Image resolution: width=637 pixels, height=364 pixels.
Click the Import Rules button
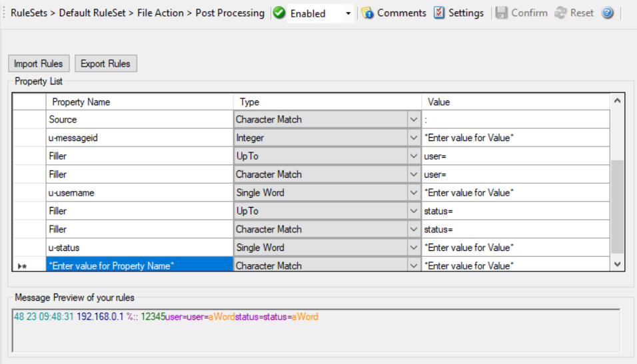tap(39, 64)
